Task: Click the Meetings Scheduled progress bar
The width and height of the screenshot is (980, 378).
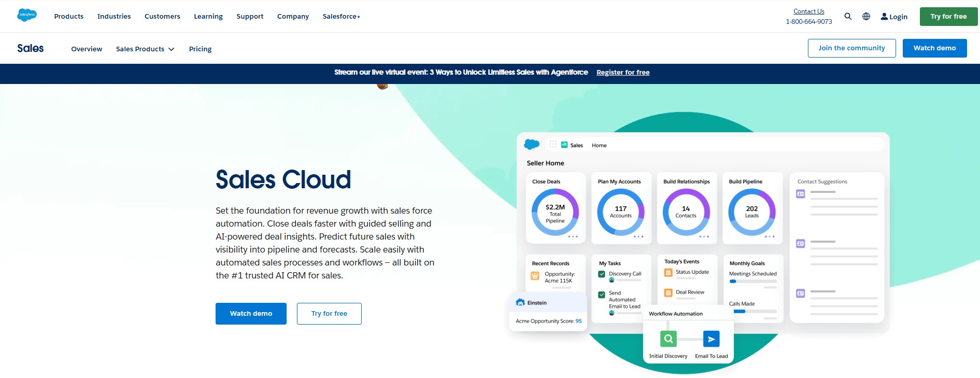Action: pos(753,281)
